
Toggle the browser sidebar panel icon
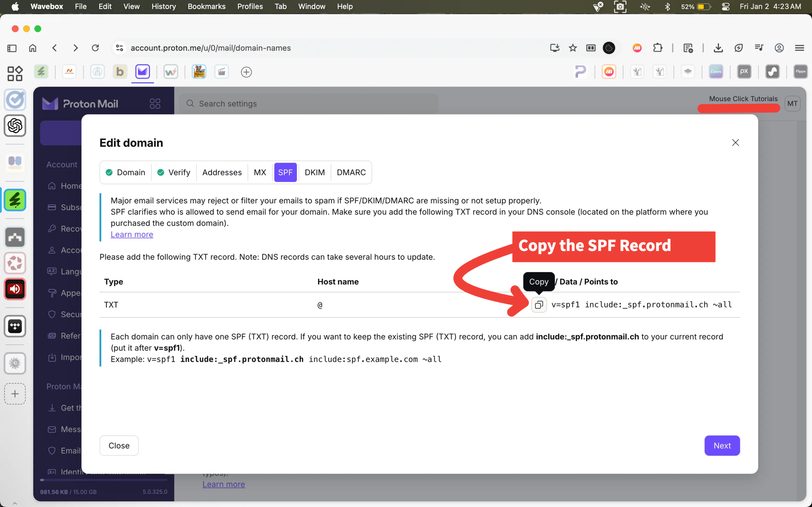pyautogui.click(x=12, y=48)
